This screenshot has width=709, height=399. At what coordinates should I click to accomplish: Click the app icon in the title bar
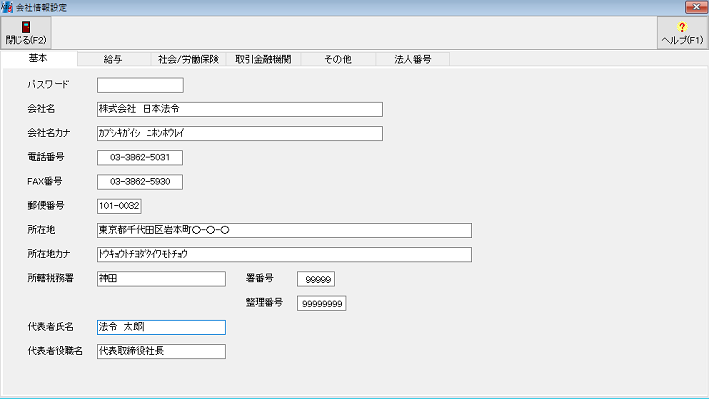pyautogui.click(x=7, y=7)
